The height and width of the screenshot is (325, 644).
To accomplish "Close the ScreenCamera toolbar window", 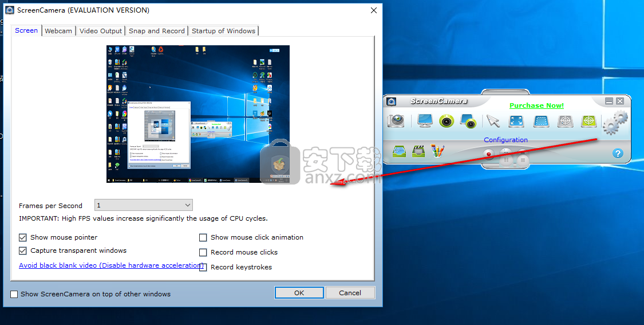I will [620, 101].
